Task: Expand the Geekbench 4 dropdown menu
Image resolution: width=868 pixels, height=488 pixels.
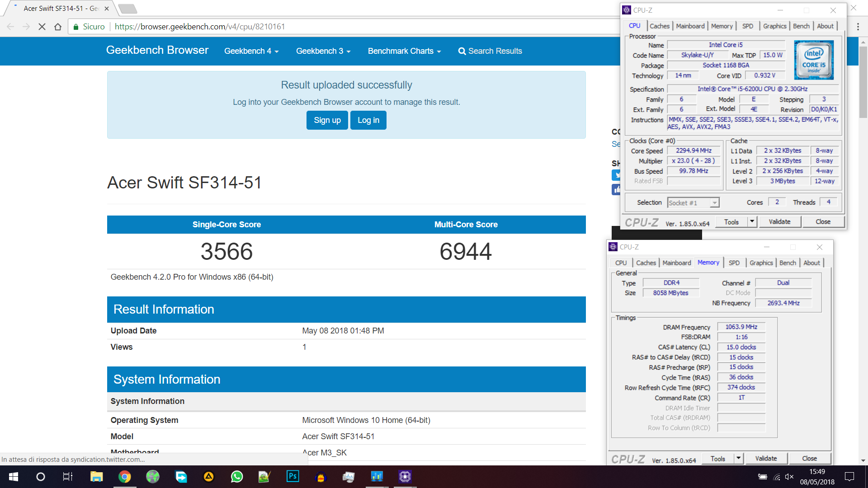Action: (x=251, y=51)
